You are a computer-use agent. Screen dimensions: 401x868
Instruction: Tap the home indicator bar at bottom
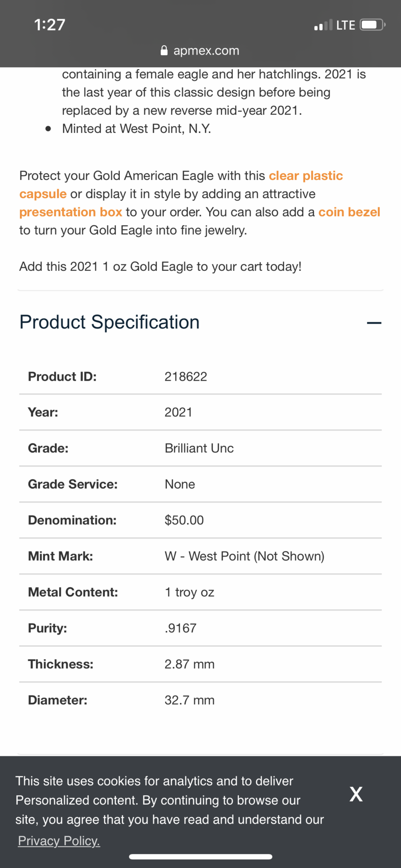tap(200, 857)
